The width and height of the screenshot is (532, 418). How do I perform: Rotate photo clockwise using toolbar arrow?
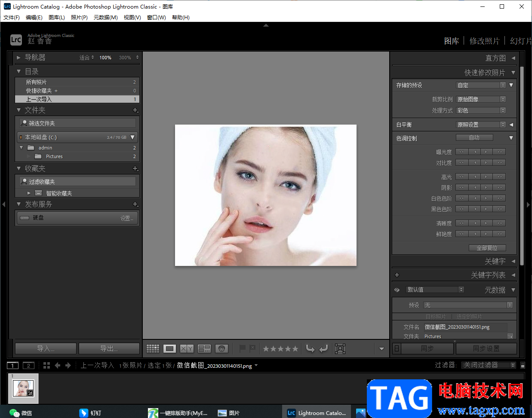click(323, 349)
